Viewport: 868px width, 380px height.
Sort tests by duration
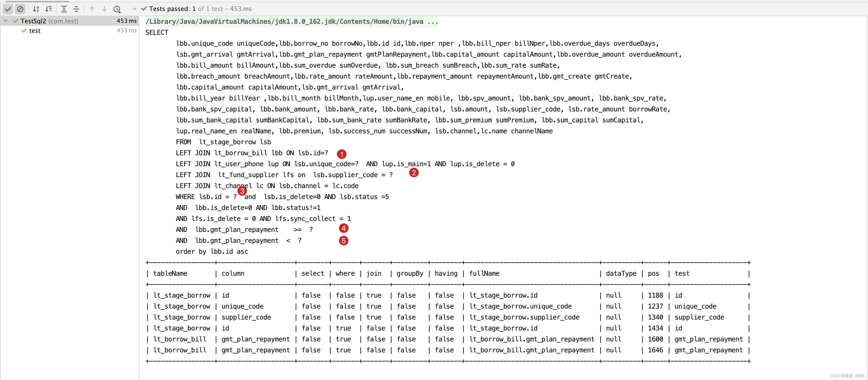click(x=49, y=9)
